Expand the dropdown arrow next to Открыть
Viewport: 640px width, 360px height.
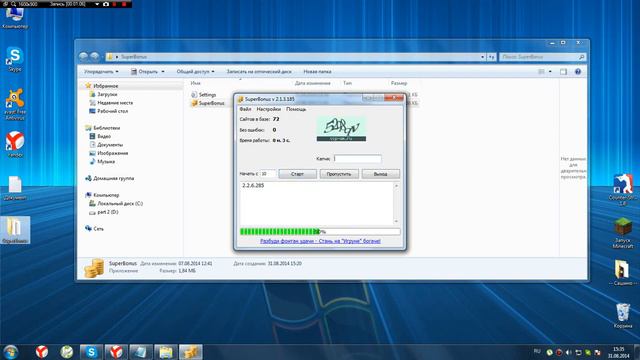coord(163,72)
